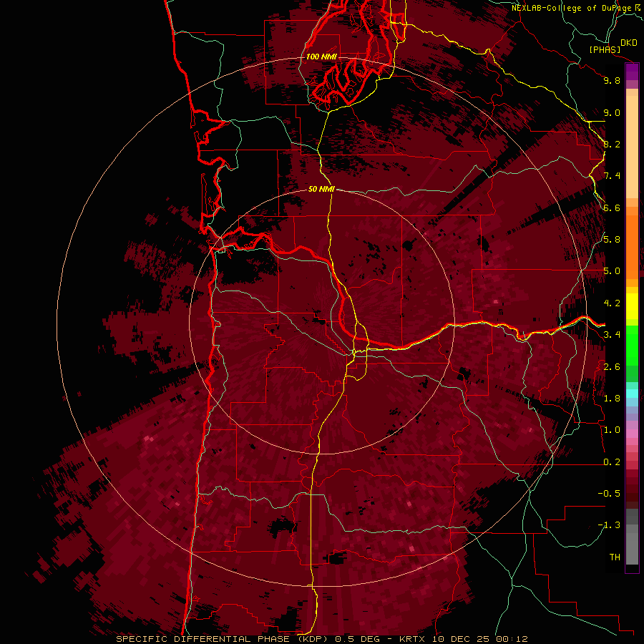The image size is (644, 644).
Task: Click the 5.0 scale value
Action: click(x=612, y=271)
